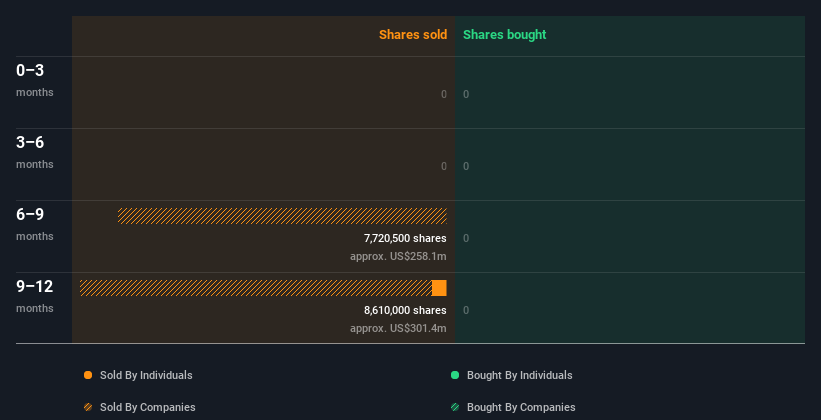
Task: Toggle the Bought By Individuals legend label
Action: click(519, 375)
